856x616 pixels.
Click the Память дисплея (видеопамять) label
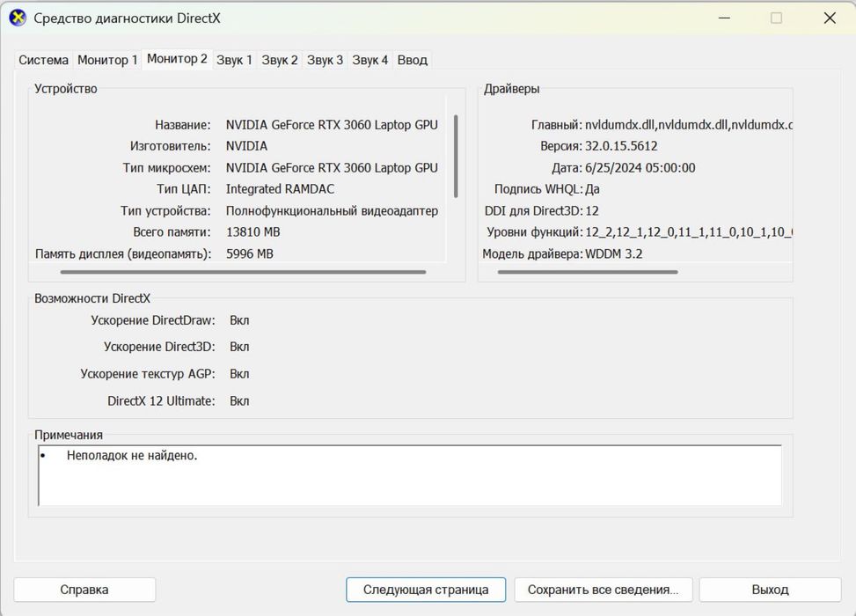click(x=123, y=254)
